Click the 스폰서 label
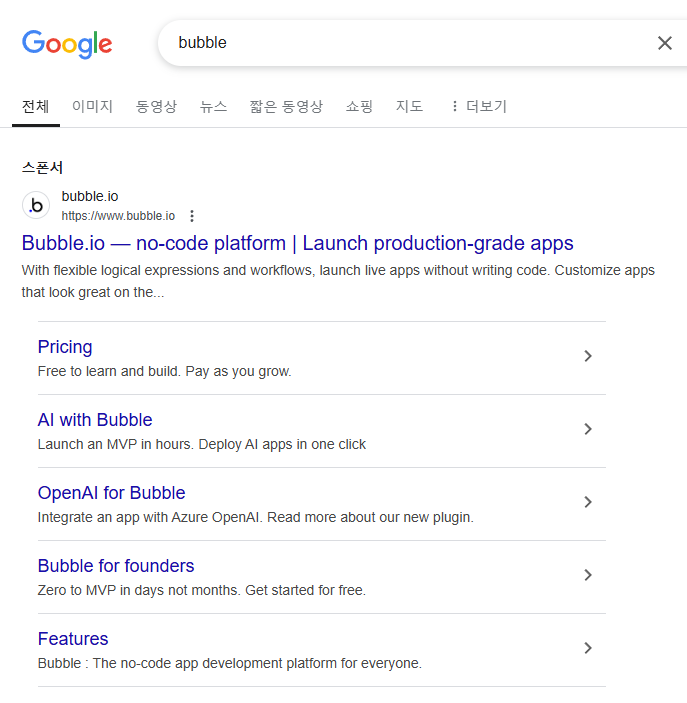This screenshot has width=687, height=703. coord(43,168)
